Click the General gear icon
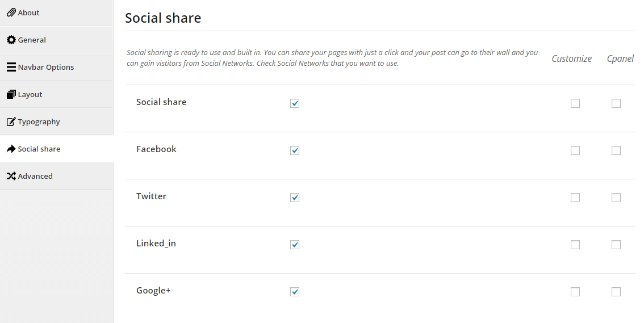 point(11,40)
